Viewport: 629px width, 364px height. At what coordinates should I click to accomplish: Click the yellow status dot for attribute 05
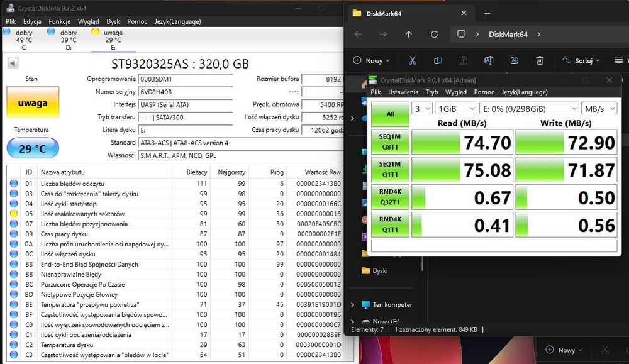pos(14,214)
